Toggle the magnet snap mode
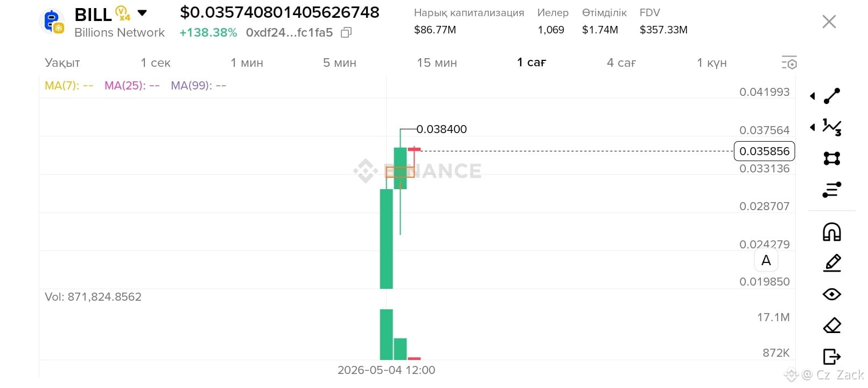 click(x=832, y=232)
